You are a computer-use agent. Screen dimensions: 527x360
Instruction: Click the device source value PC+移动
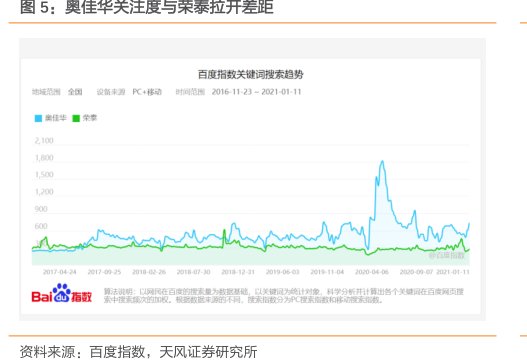pyautogui.click(x=147, y=92)
